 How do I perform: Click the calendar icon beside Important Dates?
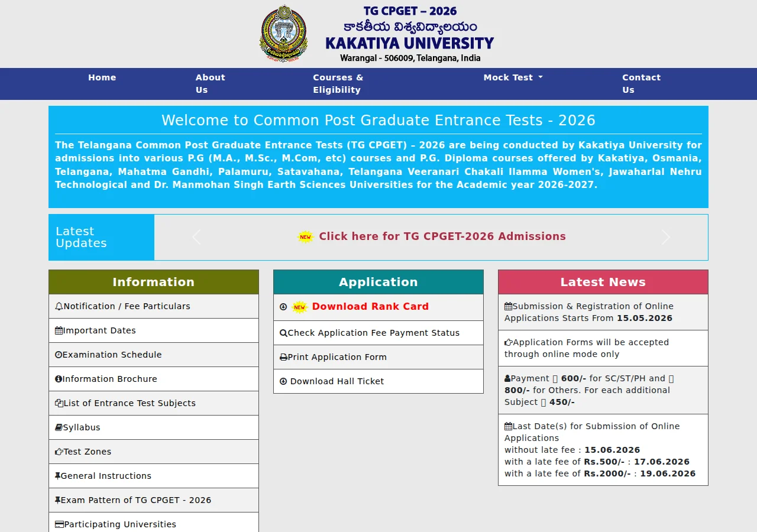59,330
